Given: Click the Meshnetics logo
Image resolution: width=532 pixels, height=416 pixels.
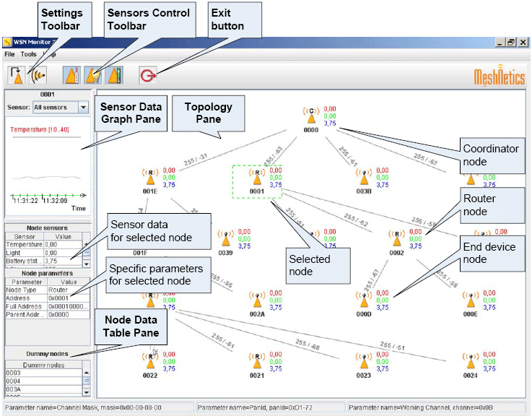Looking at the screenshot, I should point(499,77).
